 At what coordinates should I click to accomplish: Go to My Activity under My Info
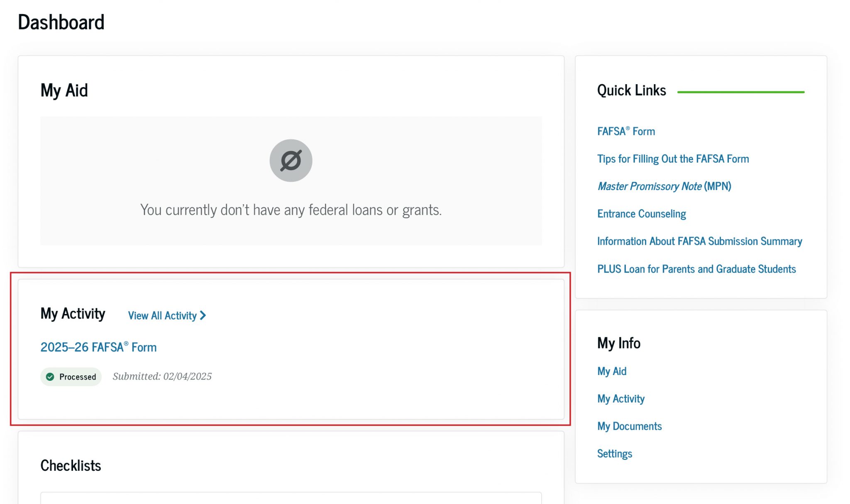pos(621,399)
